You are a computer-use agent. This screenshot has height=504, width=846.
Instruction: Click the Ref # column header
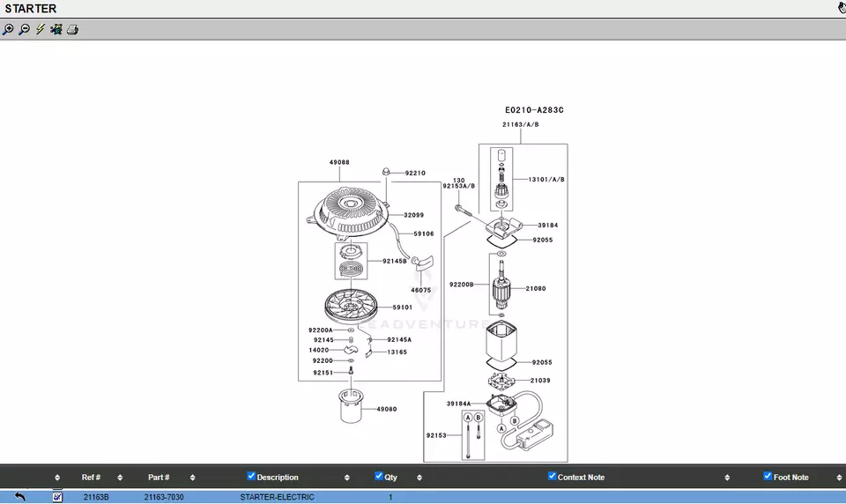pyautogui.click(x=91, y=478)
